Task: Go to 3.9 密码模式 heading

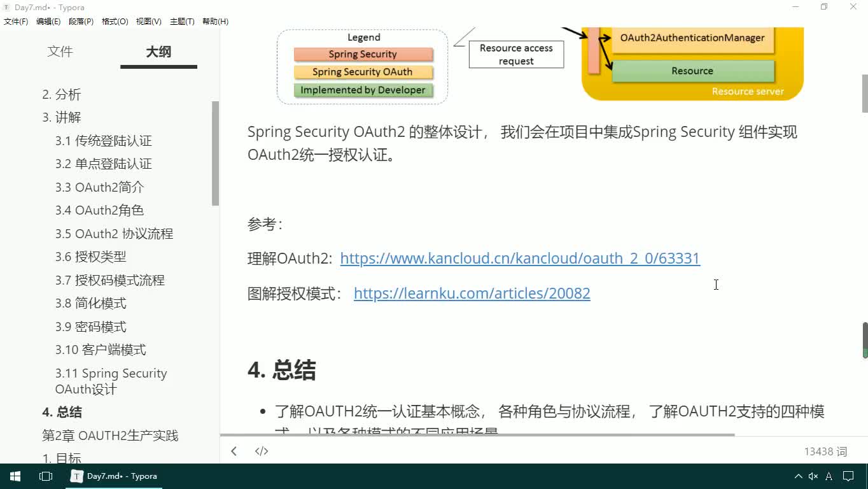Action: [x=90, y=327]
